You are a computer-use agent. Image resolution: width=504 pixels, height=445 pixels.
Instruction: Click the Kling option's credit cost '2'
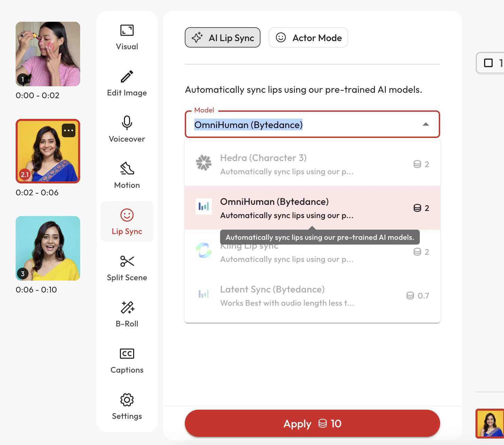[427, 252]
